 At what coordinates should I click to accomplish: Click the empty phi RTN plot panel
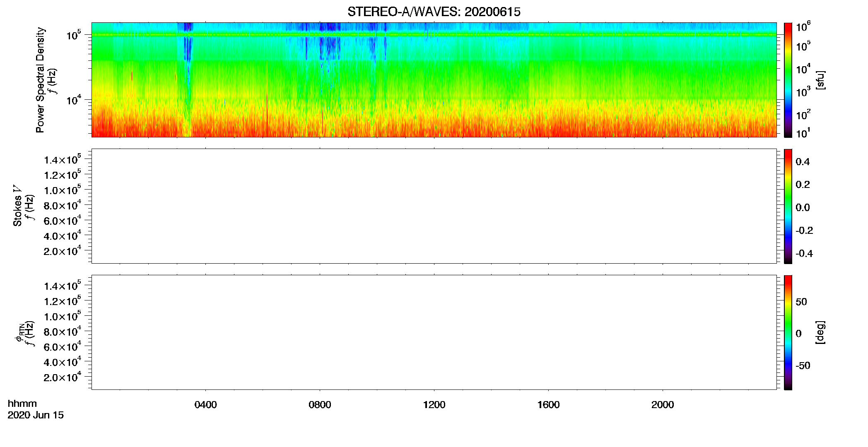pyautogui.click(x=434, y=332)
